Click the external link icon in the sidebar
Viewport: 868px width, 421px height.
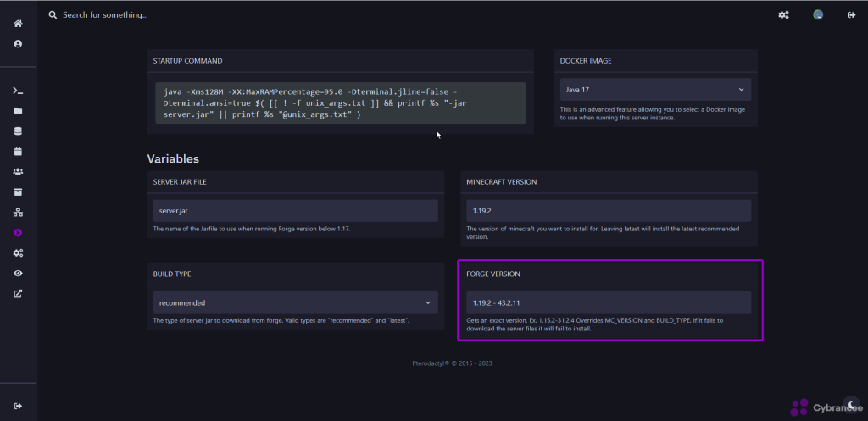tap(18, 294)
